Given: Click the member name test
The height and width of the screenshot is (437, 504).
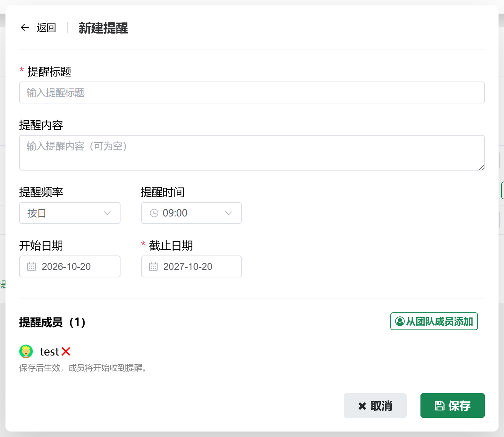Looking at the screenshot, I should click(50, 352).
